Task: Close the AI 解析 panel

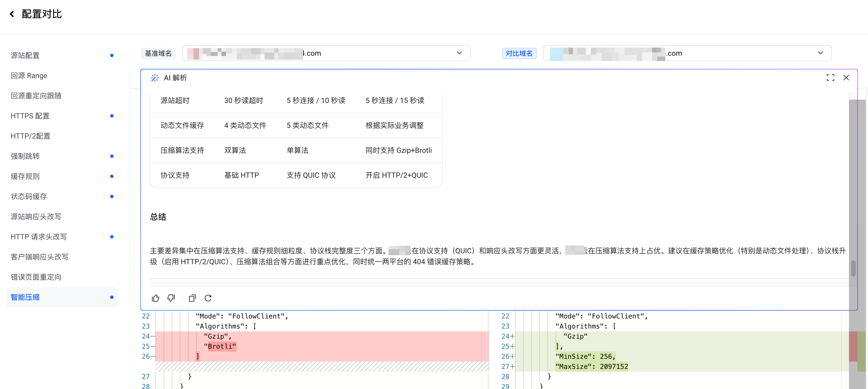Action: pyautogui.click(x=846, y=78)
